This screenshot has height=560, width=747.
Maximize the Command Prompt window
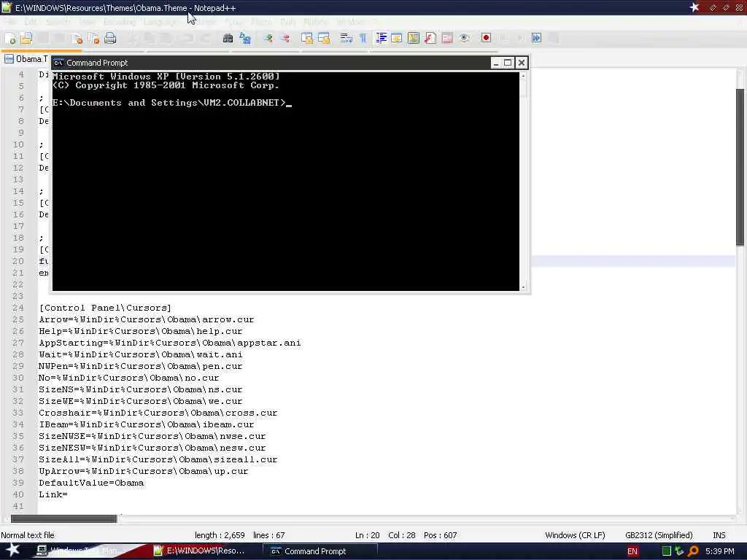point(508,63)
